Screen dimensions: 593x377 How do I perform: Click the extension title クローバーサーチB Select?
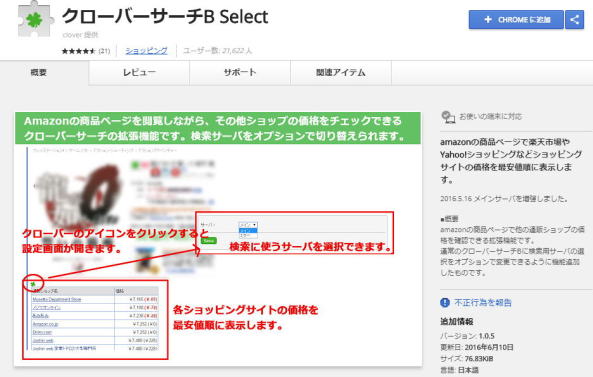coord(165,17)
